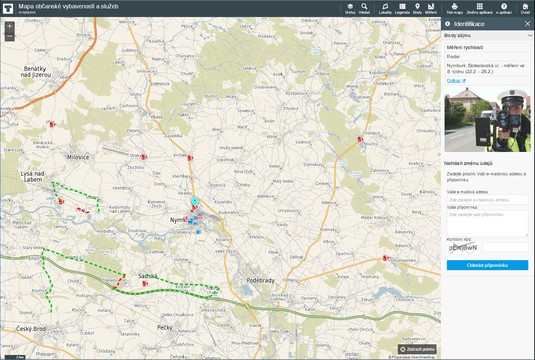This screenshot has height=360, width=535.
Task: Select the Body points tool
Action: point(417,9)
